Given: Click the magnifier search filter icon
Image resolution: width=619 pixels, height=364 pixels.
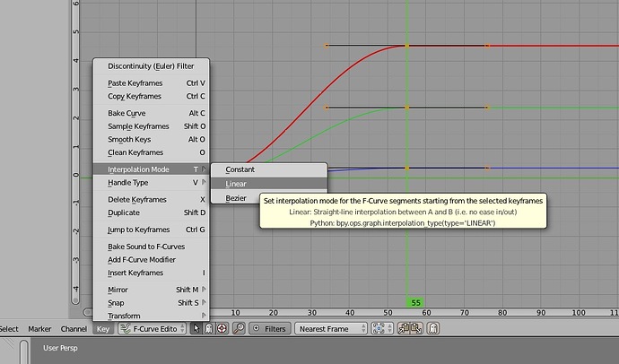Looking at the screenshot, I should point(239,328).
